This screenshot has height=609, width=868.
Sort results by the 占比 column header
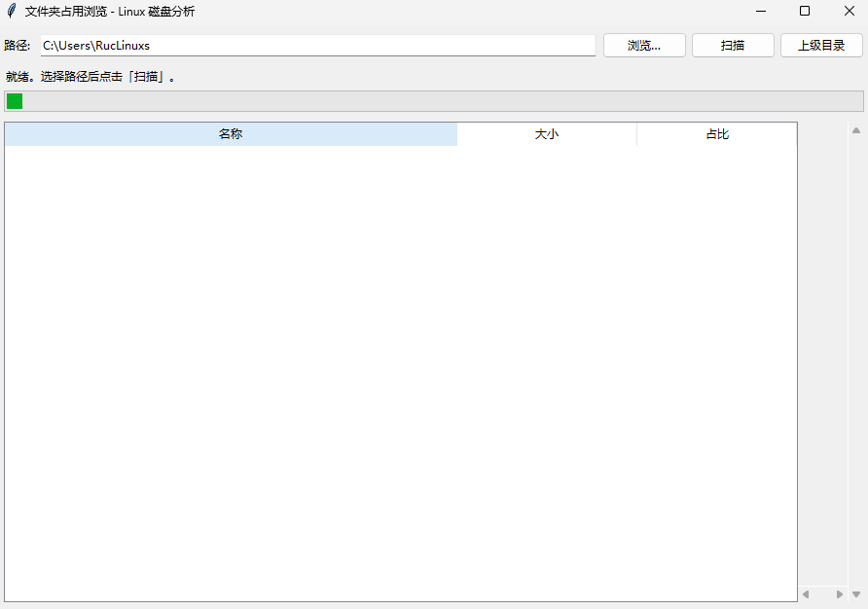pos(717,134)
